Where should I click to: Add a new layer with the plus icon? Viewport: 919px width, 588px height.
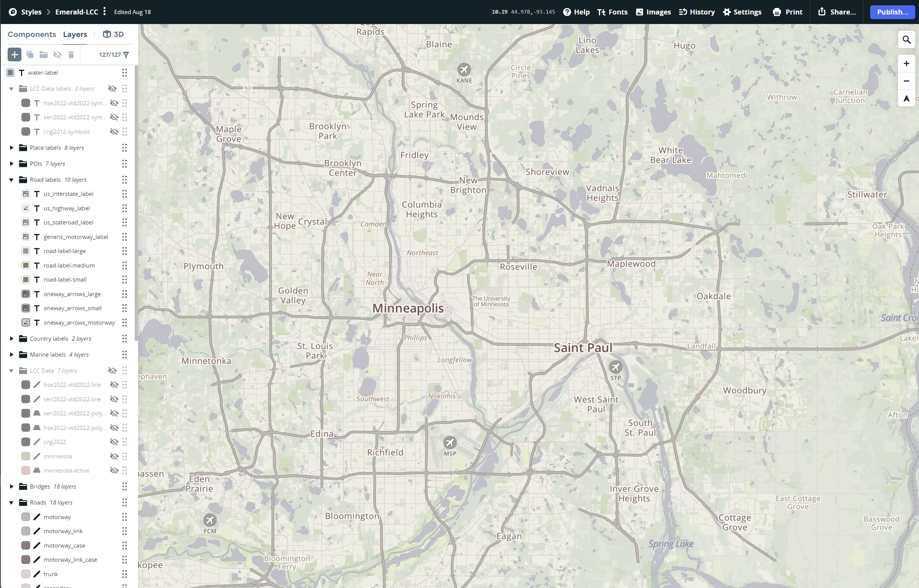tap(14, 54)
